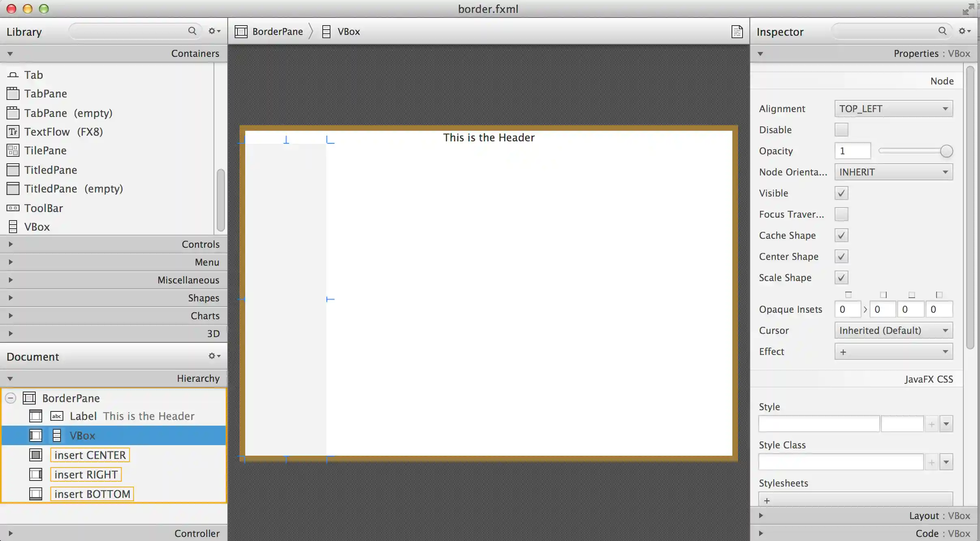Click the ToolBar container icon
The height and width of the screenshot is (541, 980).
(x=13, y=208)
